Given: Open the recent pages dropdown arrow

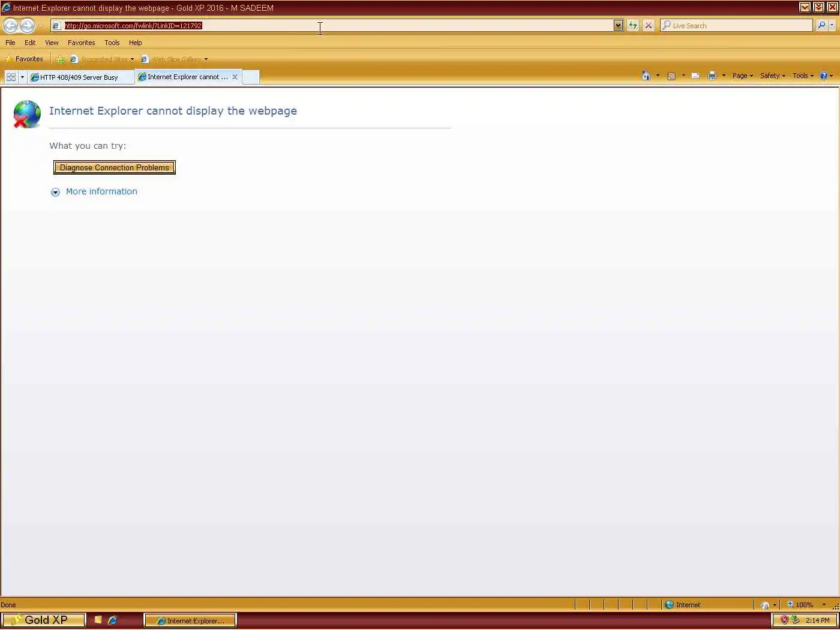Looking at the screenshot, I should tap(40, 26).
